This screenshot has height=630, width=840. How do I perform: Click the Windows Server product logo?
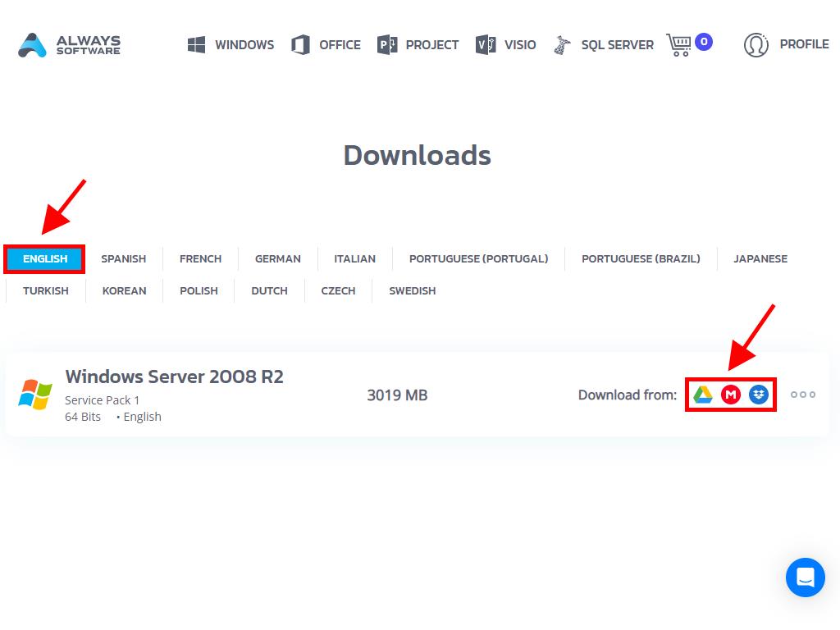point(35,395)
